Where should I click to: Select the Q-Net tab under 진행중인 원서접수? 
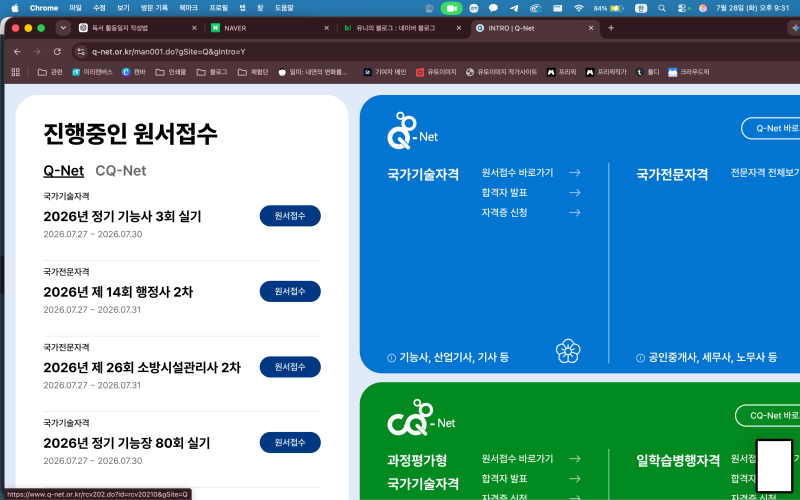[63, 170]
